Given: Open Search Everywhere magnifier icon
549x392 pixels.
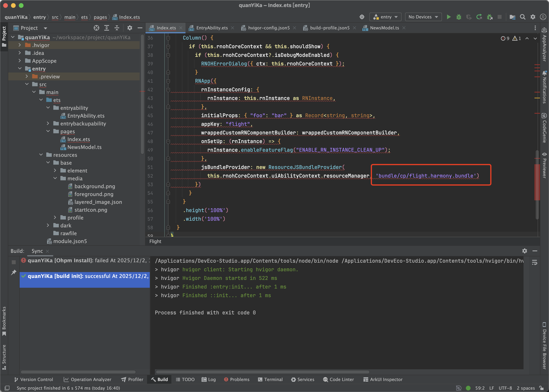Looking at the screenshot, I should [523, 17].
